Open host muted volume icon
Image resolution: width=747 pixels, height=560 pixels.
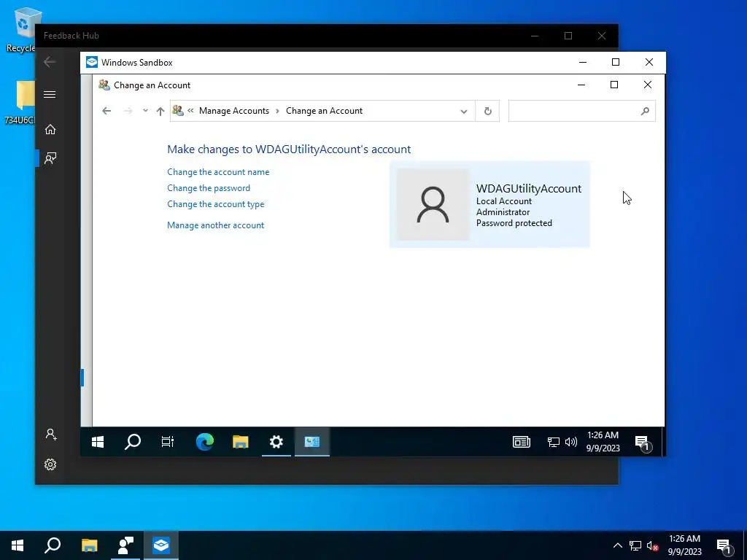click(x=653, y=545)
